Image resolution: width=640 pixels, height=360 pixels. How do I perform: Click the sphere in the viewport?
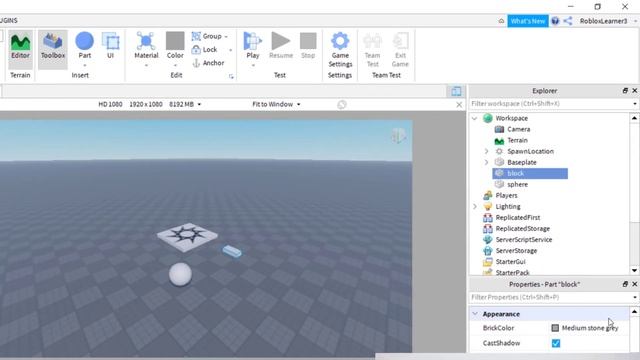180,274
